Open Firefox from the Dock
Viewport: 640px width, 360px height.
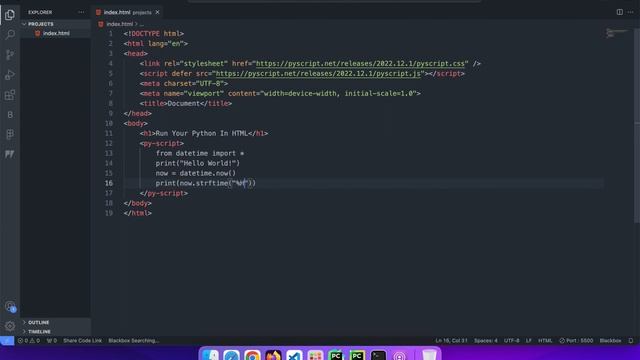[273, 356]
